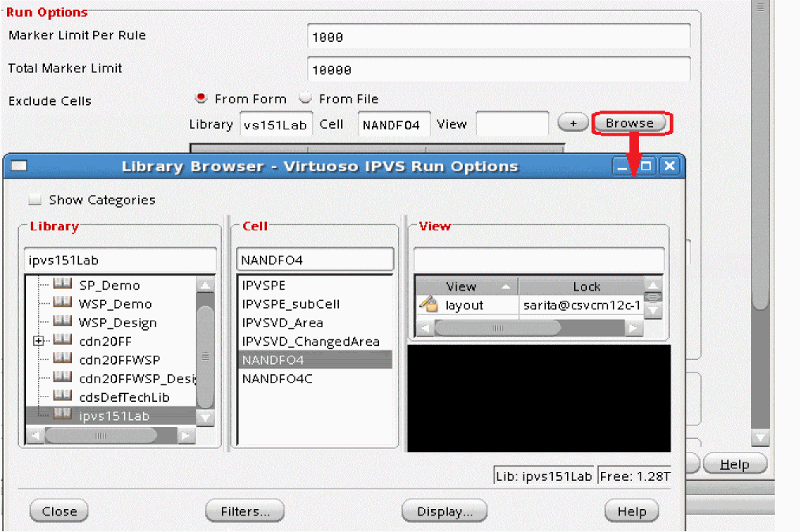The image size is (800, 532).
Task: Select the From File radio button
Action: pos(305,97)
